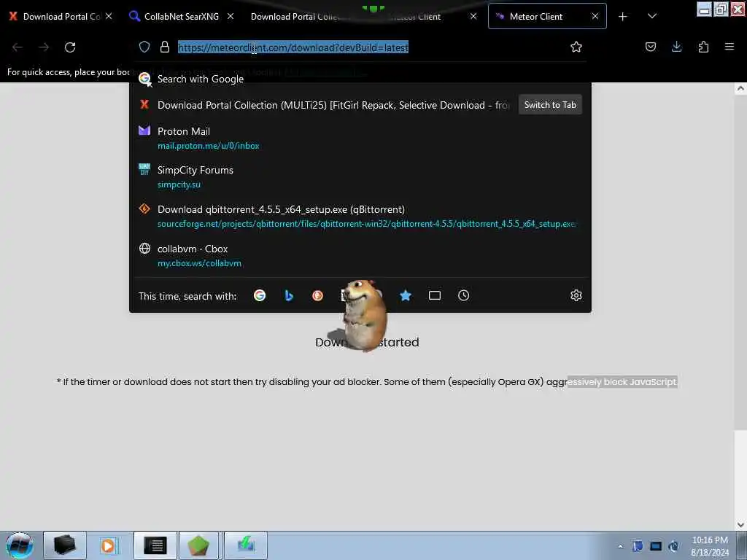Open the Windows Start menu orb
Viewport: 747px width, 560px height.
20,545
